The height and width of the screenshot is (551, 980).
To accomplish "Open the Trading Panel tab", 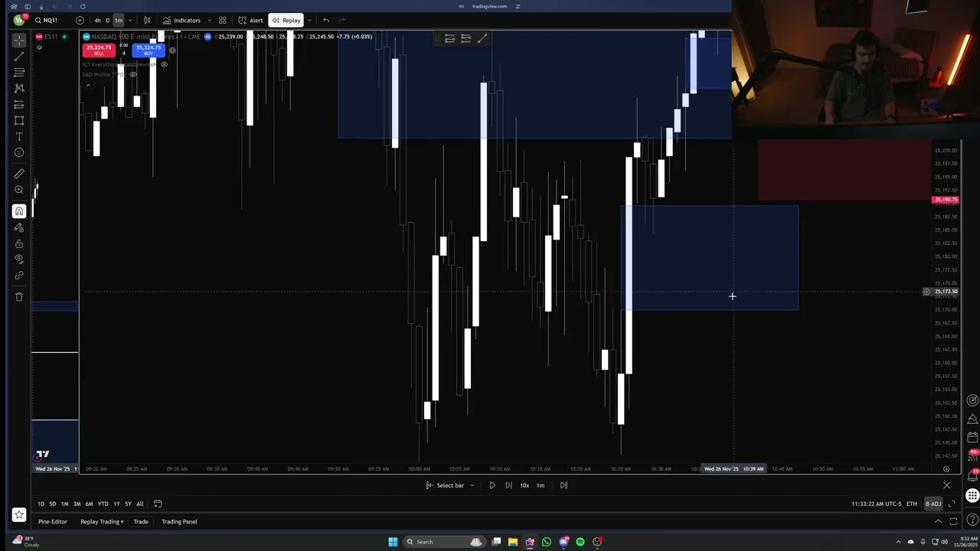I will click(179, 522).
